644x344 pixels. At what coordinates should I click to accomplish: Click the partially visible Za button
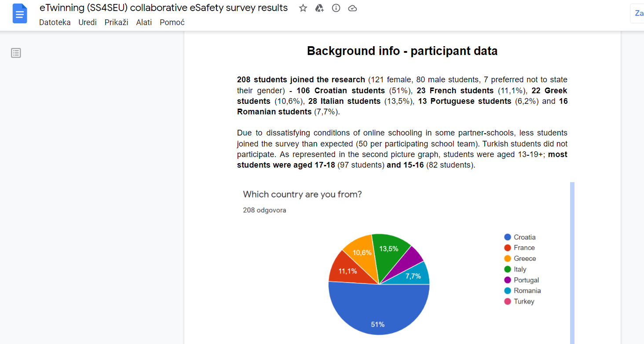click(638, 13)
